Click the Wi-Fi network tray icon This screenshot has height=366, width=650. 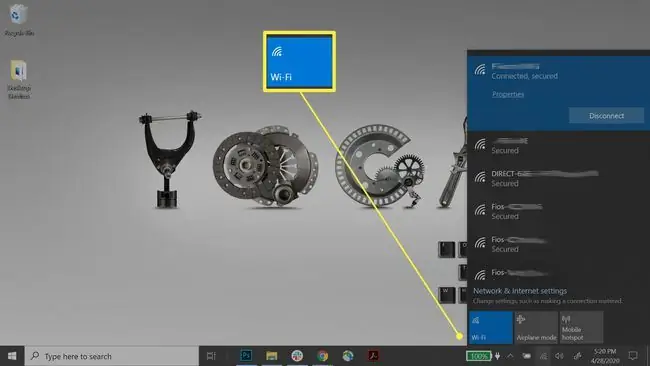543,356
